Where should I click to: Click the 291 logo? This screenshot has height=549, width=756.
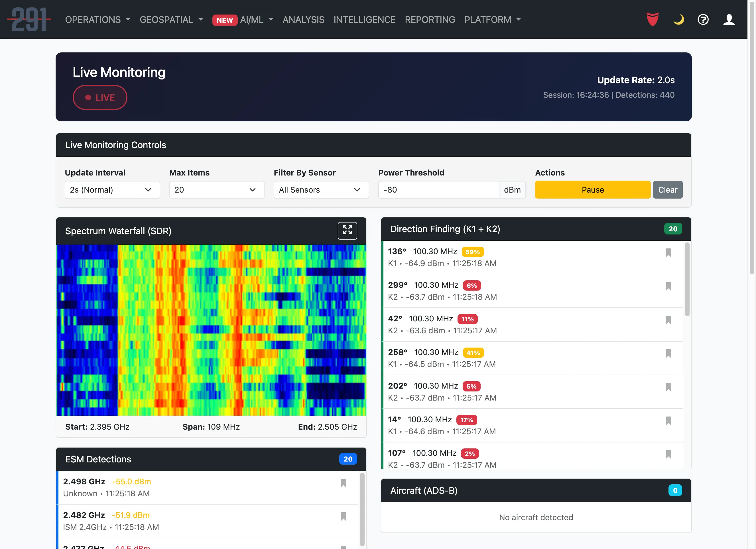tap(29, 19)
